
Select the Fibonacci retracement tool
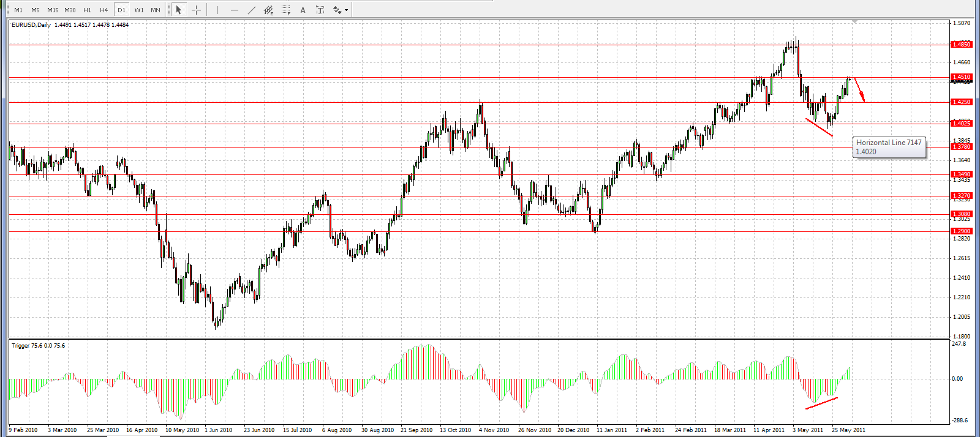point(286,10)
